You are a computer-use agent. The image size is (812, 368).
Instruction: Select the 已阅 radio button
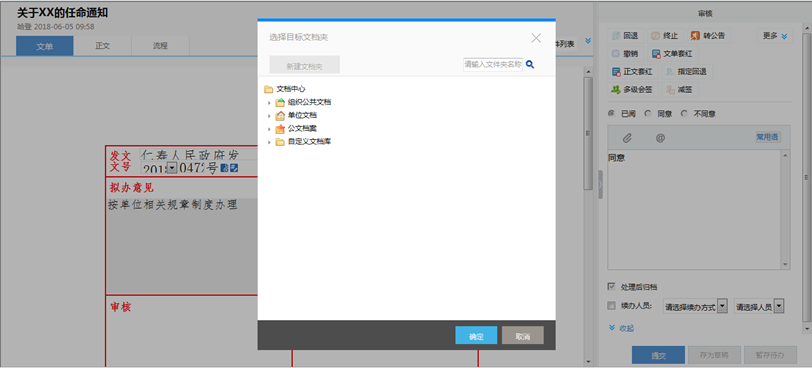click(611, 113)
